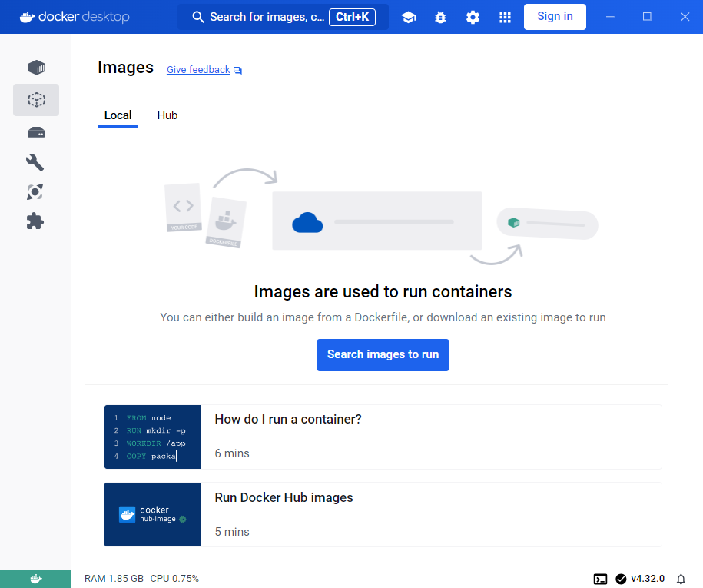
Task: Click the Sign in button
Action: (555, 17)
